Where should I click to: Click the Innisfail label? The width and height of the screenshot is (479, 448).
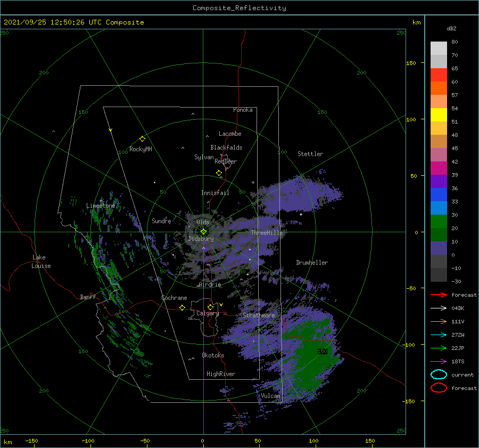coord(215,193)
